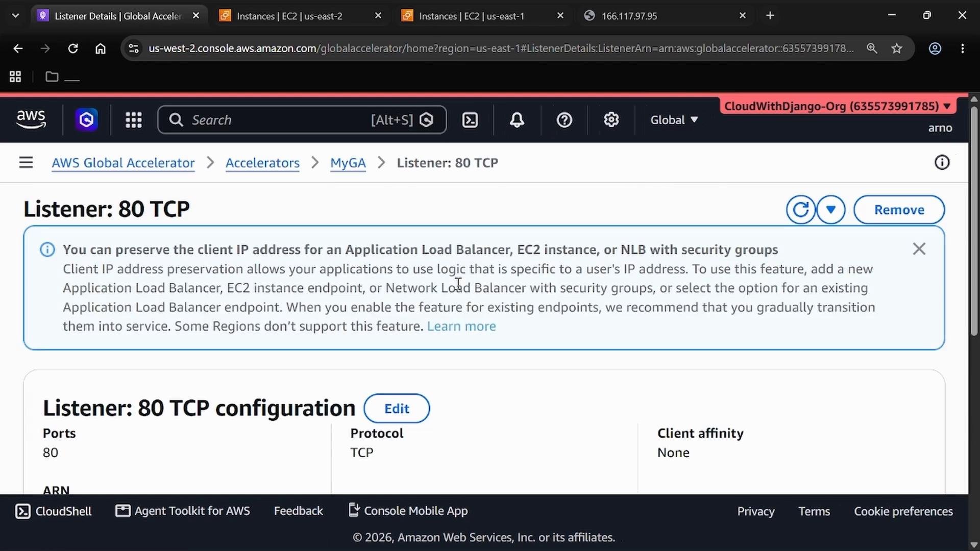Close the 166.117.97.95 tab
The image size is (980, 551).
pyautogui.click(x=743, y=16)
